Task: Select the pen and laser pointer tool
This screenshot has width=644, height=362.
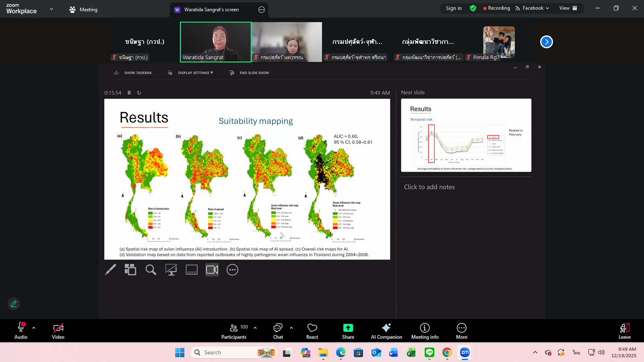Action: click(111, 270)
